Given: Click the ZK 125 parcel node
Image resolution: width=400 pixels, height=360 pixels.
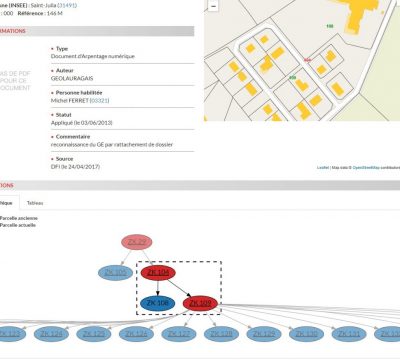Looking at the screenshot, I should point(94,334).
